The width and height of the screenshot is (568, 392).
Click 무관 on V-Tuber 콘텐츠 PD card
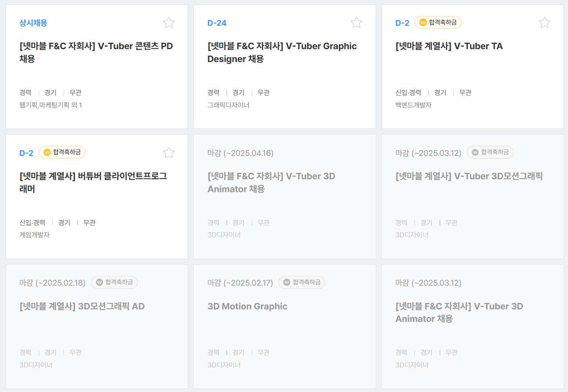[76, 93]
